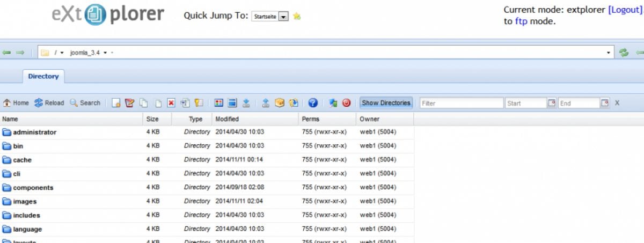Image resolution: width=644 pixels, height=243 pixels.
Task: Select the administrator folder row
Action: click(207, 132)
